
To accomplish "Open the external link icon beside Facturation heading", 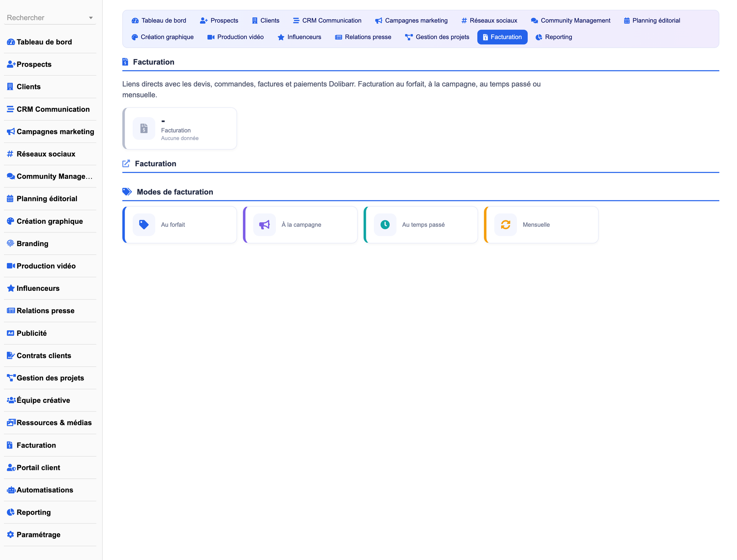I will click(x=126, y=164).
